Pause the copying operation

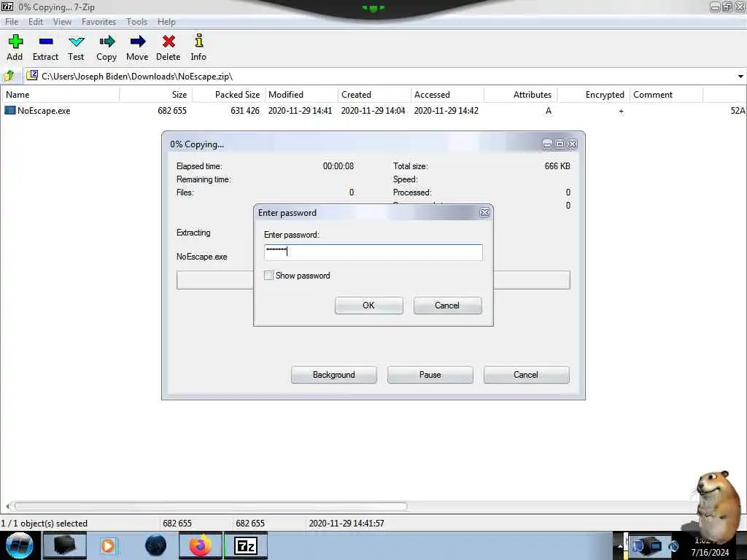(430, 375)
